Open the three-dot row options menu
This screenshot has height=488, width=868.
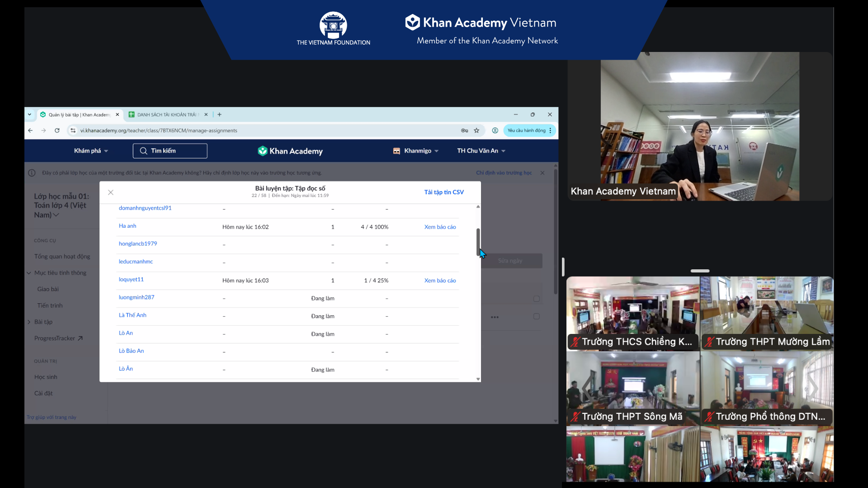495,317
